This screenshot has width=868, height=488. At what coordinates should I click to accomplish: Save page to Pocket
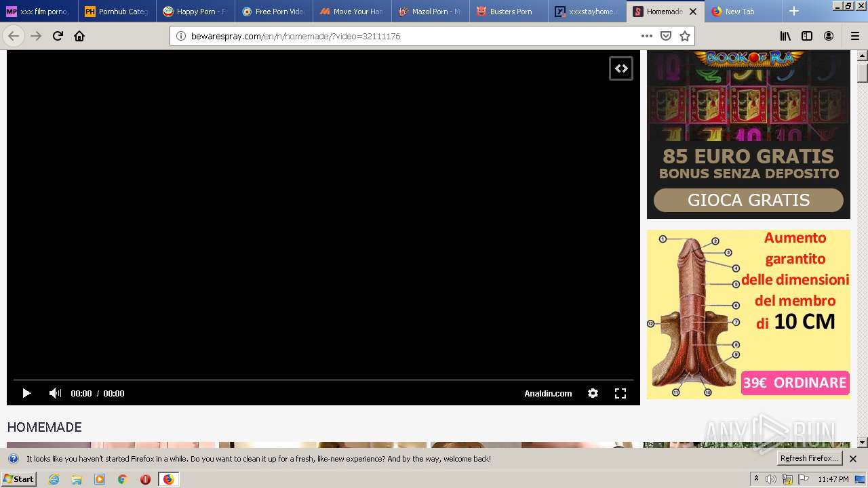[666, 36]
